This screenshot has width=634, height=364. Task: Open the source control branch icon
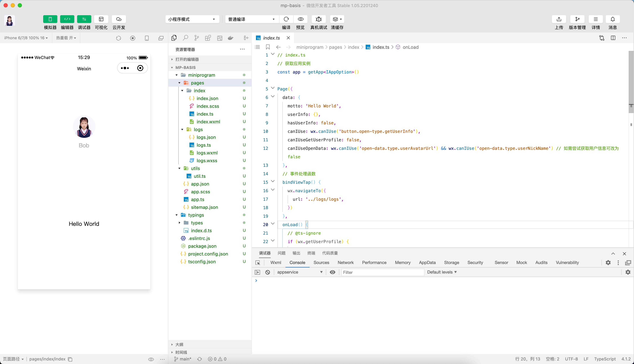point(197,38)
